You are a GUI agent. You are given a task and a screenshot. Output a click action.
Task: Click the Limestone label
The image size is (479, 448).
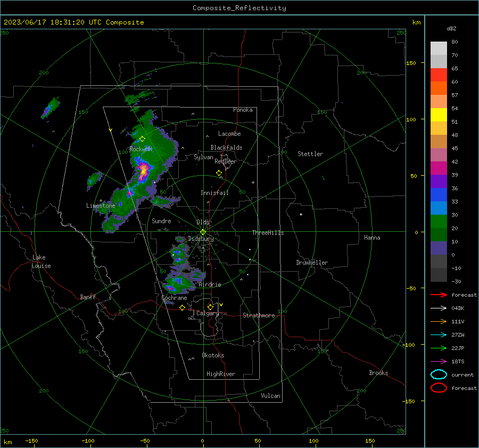pos(101,206)
